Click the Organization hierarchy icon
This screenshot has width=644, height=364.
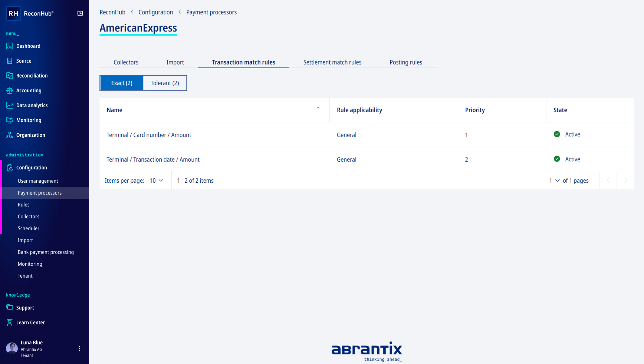pyautogui.click(x=10, y=135)
